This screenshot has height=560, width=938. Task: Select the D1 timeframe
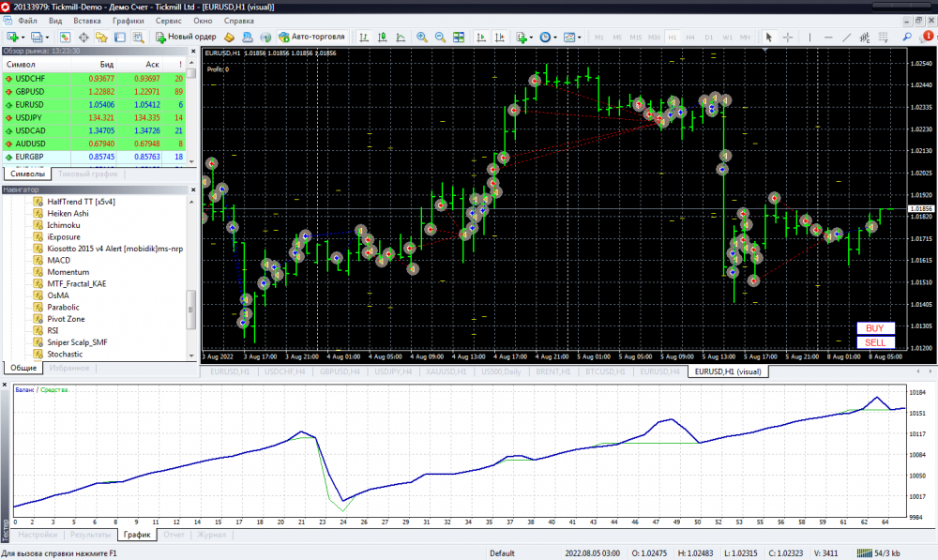pyautogui.click(x=709, y=38)
